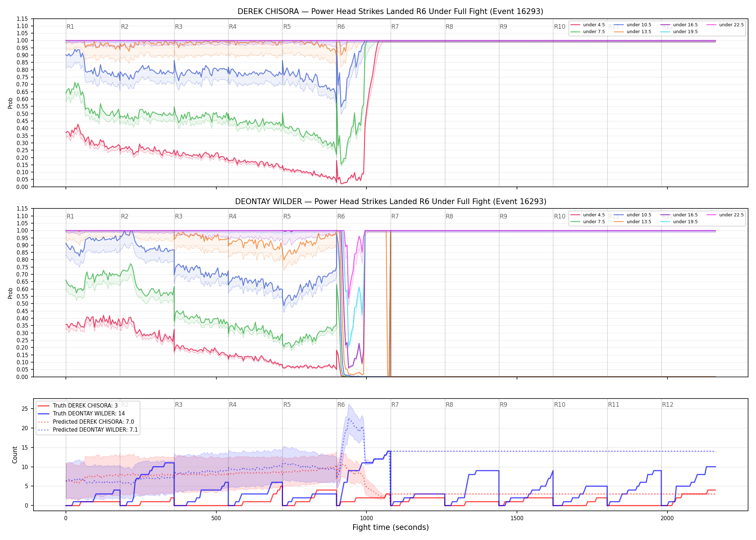Click the R9 round marker in the Count chart
This screenshot has height=540, width=756.
[503, 405]
